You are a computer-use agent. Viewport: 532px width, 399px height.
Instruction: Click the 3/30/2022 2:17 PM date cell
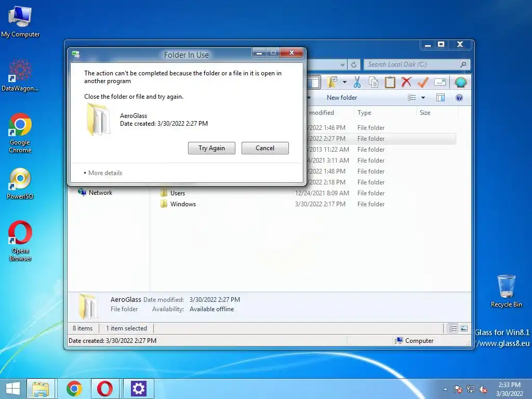pos(320,204)
